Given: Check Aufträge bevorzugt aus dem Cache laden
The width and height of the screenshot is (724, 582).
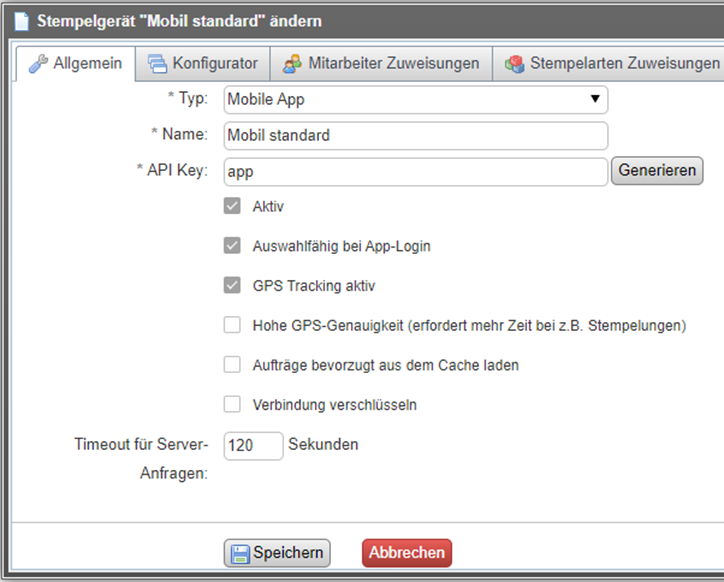Looking at the screenshot, I should coord(232,365).
